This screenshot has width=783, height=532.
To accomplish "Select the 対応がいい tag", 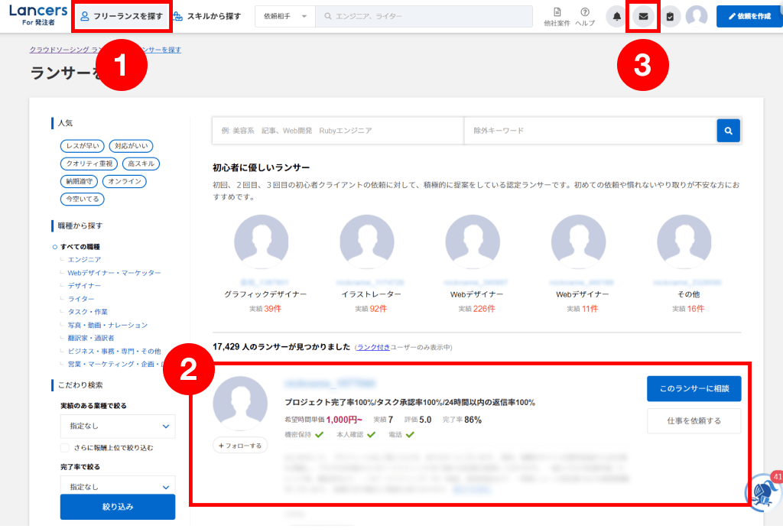I will (x=131, y=146).
